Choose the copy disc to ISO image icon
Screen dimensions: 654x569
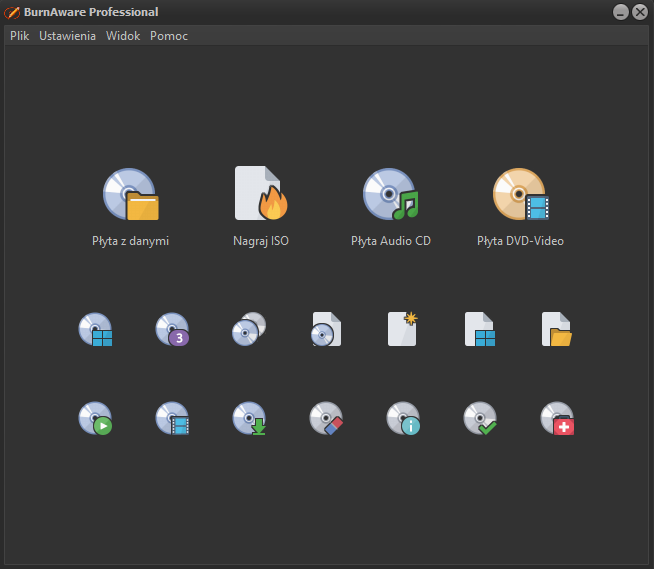[326, 329]
